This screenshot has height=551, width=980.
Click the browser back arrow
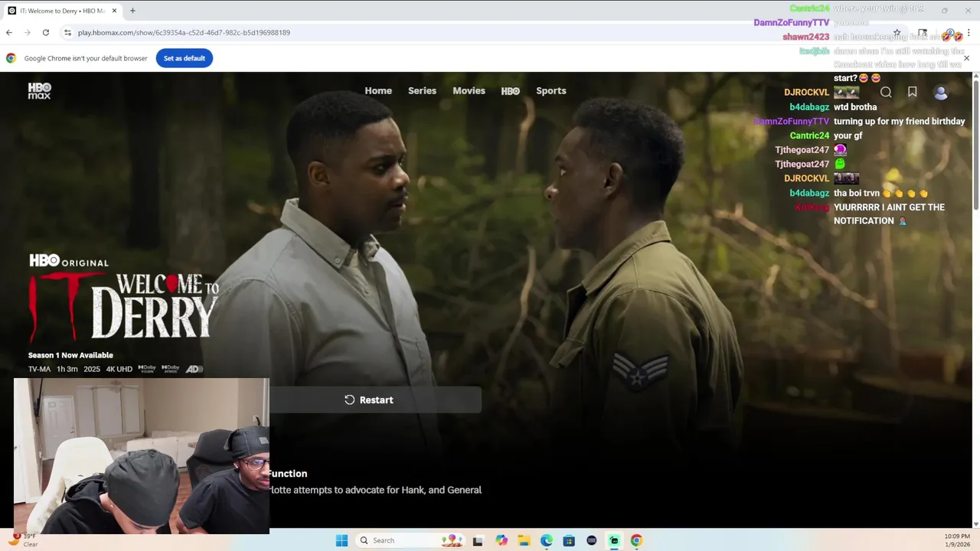click(x=9, y=32)
